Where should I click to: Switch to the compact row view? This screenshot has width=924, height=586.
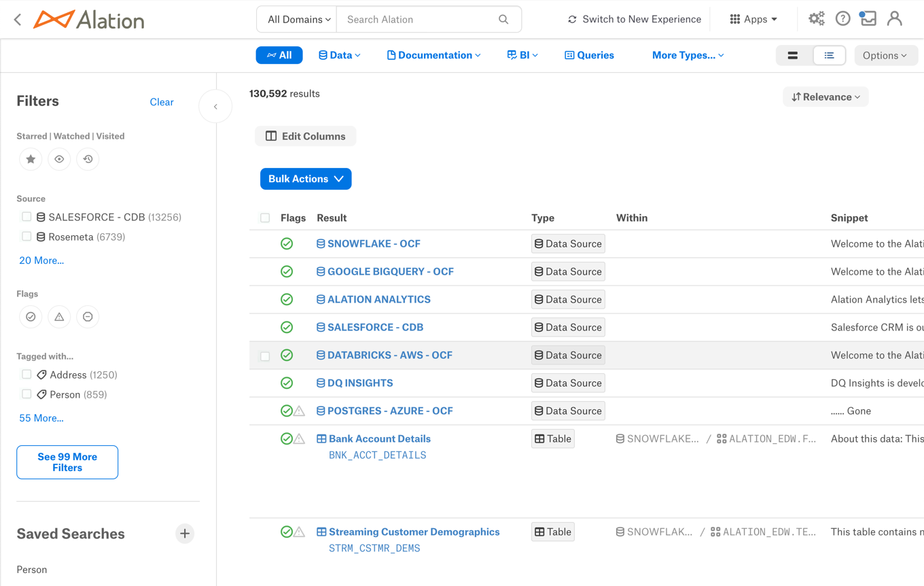click(793, 56)
